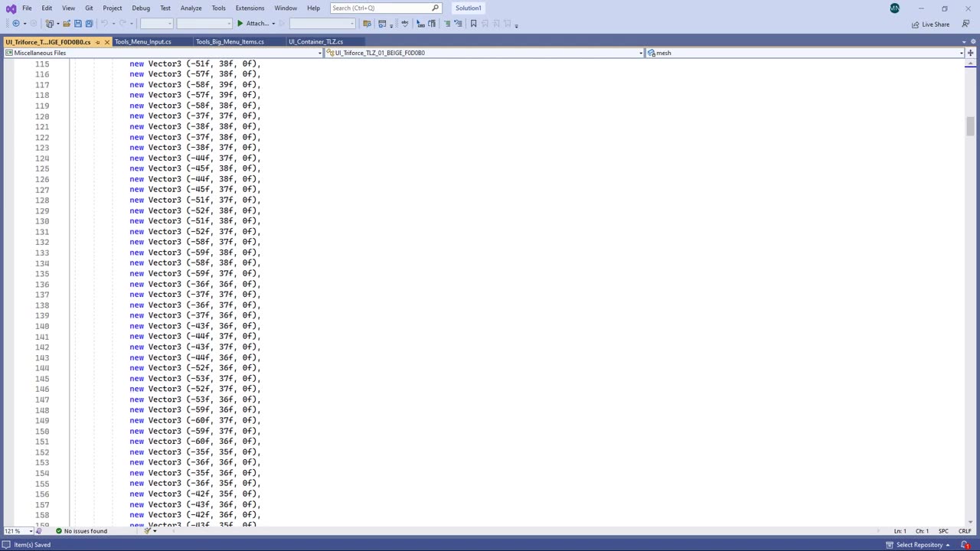Click Live Share button label
The image size is (980, 551).
point(936,24)
